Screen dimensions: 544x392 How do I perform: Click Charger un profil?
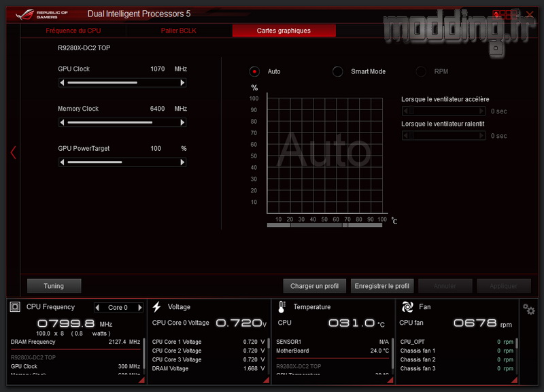(314, 286)
